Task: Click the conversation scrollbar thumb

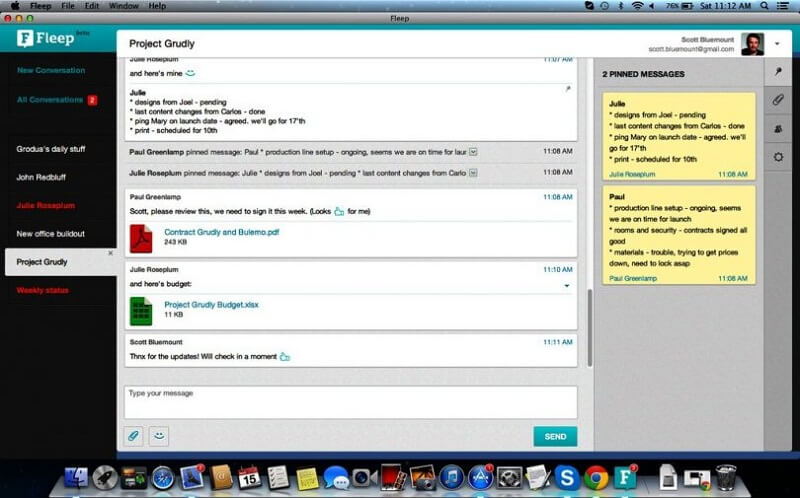Action: (x=590, y=328)
